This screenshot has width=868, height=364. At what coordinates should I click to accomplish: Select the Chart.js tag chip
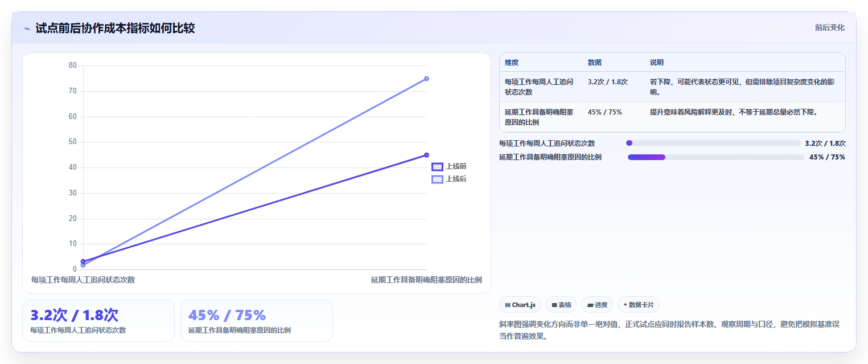click(x=520, y=305)
